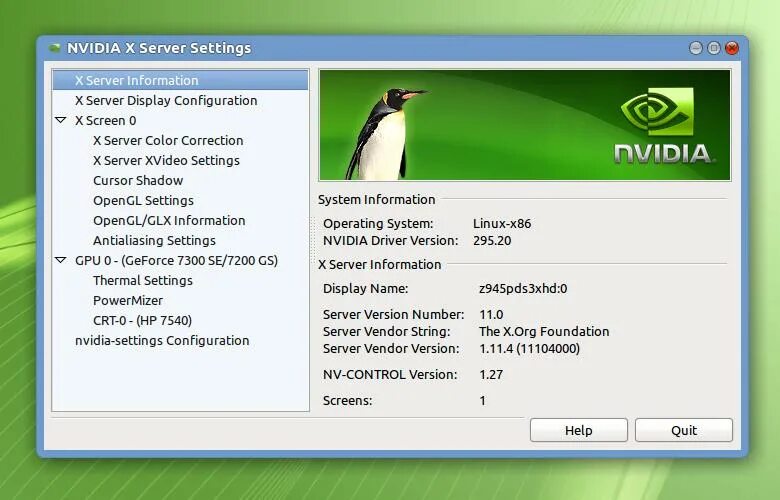Screen dimensions: 780x500
Task: Click display name value z945pds3xhd:0
Action: (523, 289)
